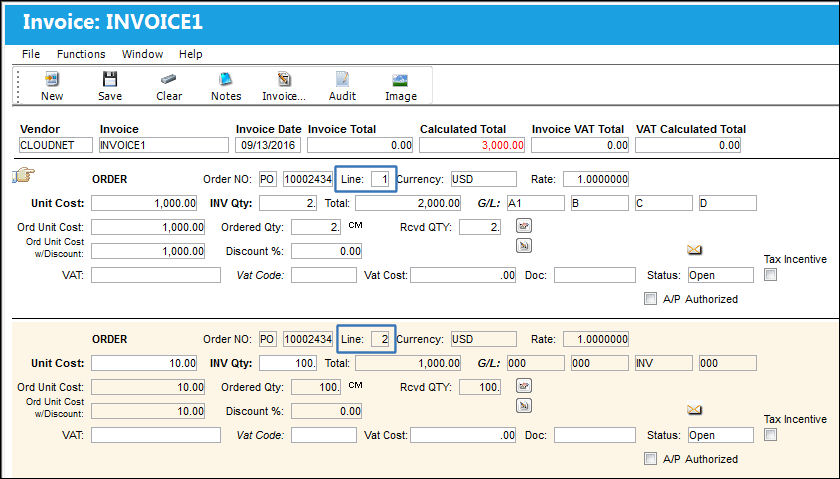Click the Vat Cost field on line 2
Viewport: 840px width, 479px height.
tap(463, 435)
